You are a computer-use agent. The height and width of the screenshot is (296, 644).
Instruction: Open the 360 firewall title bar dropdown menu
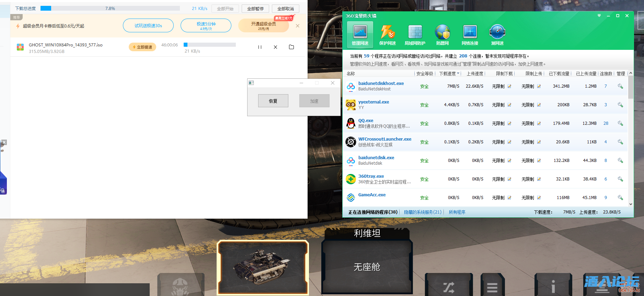coord(599,16)
